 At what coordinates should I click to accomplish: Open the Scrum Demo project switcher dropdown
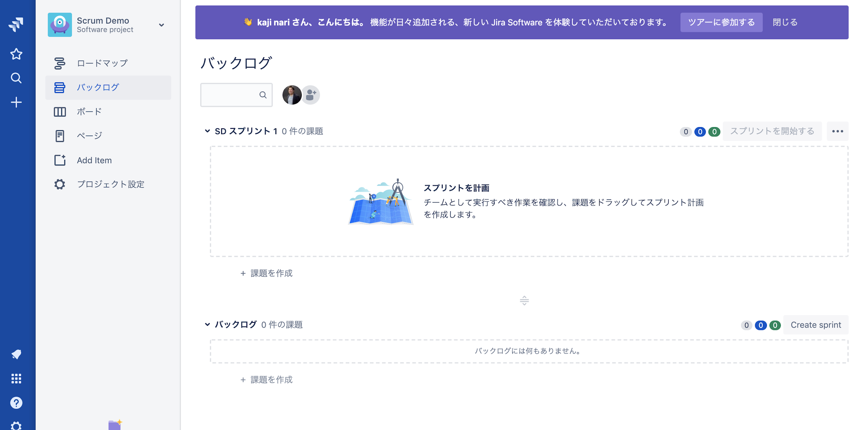click(161, 25)
